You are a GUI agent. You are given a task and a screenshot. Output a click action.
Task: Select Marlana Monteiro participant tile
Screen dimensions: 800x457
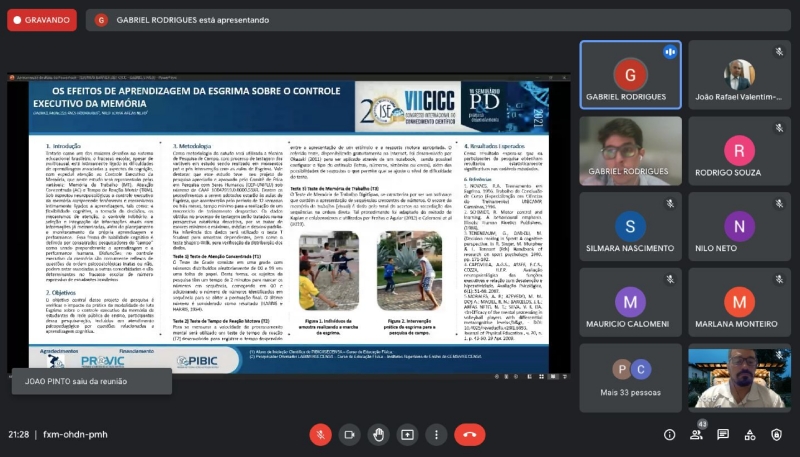[739, 302]
